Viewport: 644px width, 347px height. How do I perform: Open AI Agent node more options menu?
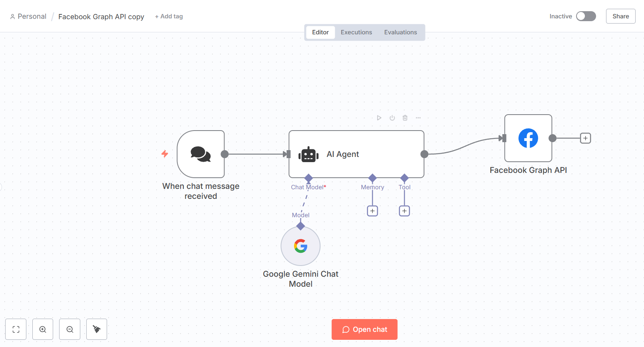coord(418,118)
